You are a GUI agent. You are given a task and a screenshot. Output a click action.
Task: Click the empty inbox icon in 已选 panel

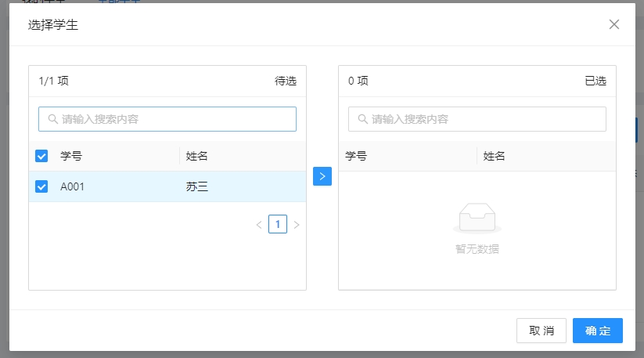pyautogui.click(x=477, y=219)
